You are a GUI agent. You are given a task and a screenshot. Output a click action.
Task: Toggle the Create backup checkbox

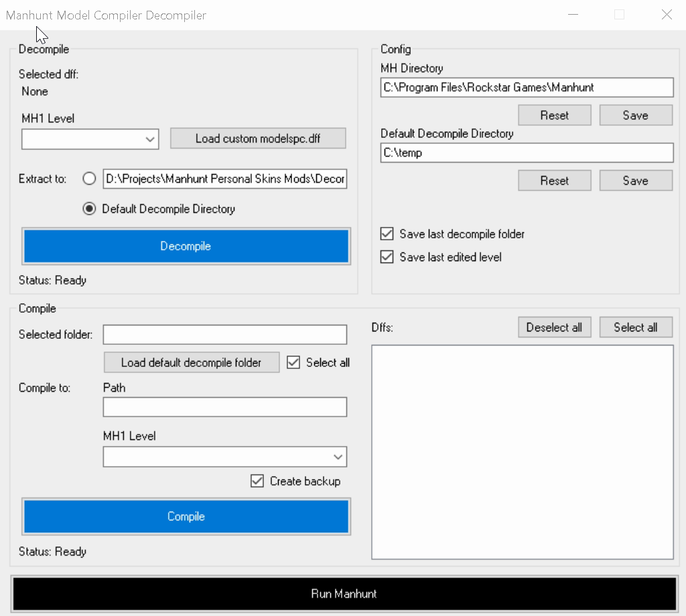click(x=257, y=481)
